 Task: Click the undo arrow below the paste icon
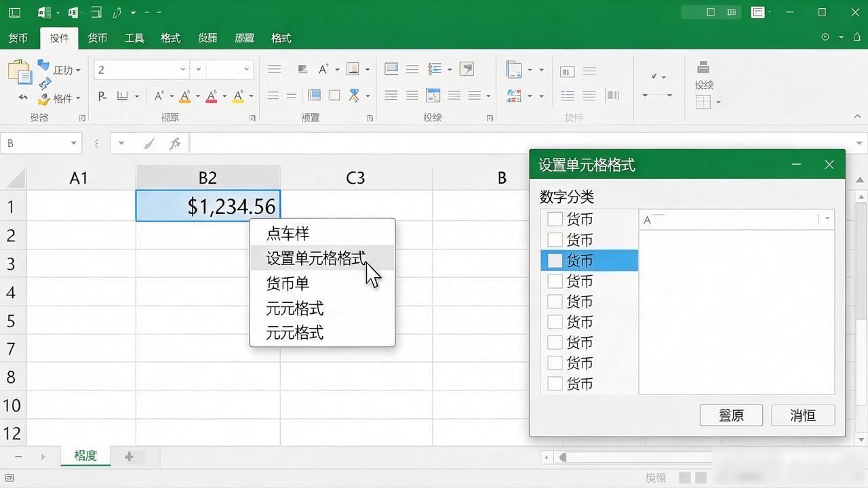coord(23,98)
